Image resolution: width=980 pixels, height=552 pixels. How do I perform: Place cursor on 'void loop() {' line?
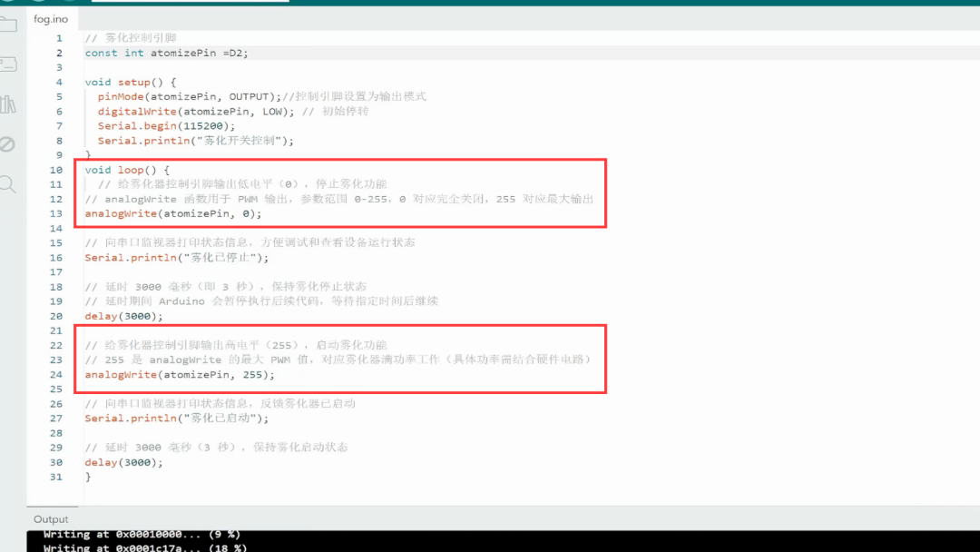coord(127,170)
